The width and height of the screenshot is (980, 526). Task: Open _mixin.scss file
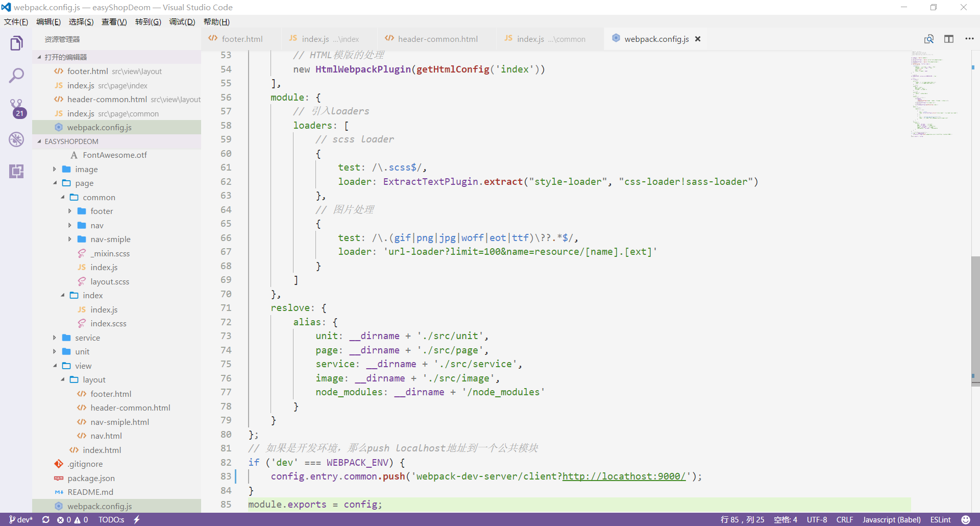[x=116, y=253]
